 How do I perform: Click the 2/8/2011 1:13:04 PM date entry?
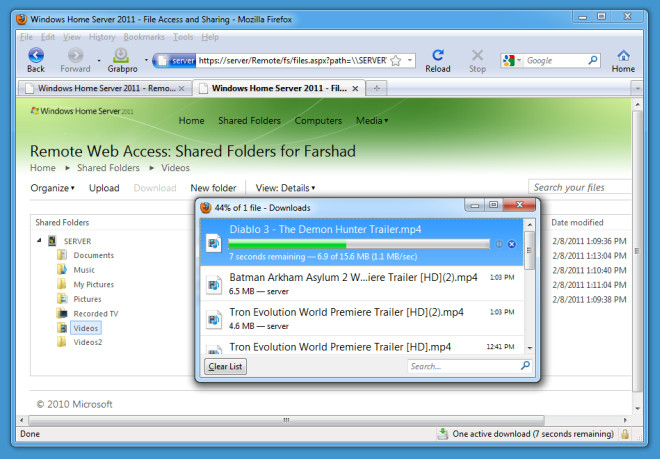click(x=589, y=256)
